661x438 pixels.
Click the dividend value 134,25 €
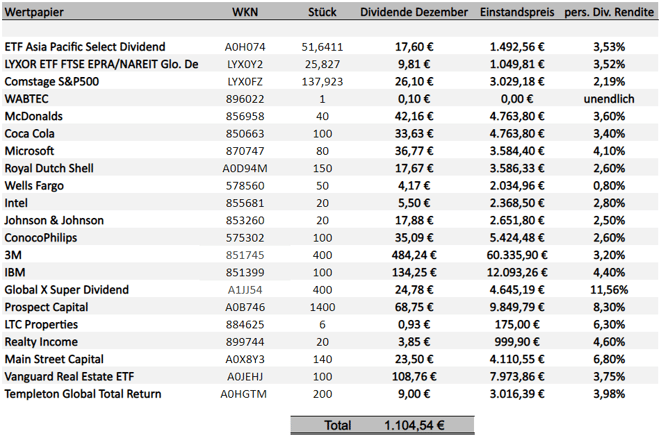pos(414,272)
